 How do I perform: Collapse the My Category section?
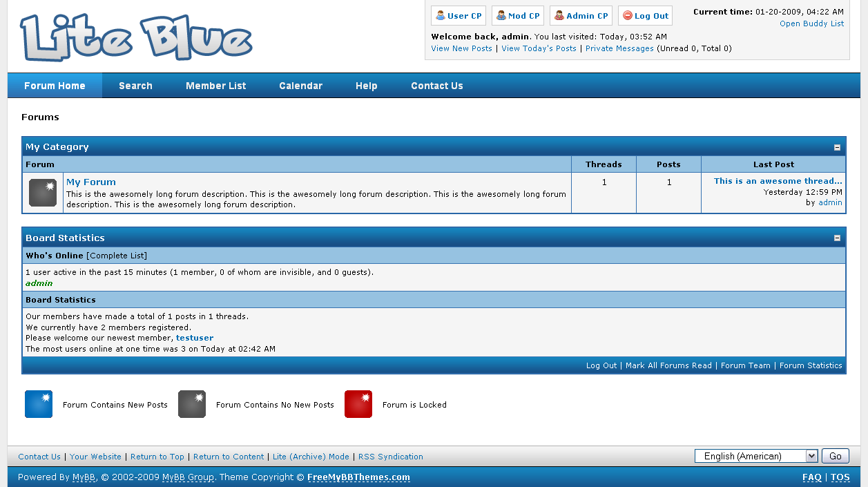point(837,147)
